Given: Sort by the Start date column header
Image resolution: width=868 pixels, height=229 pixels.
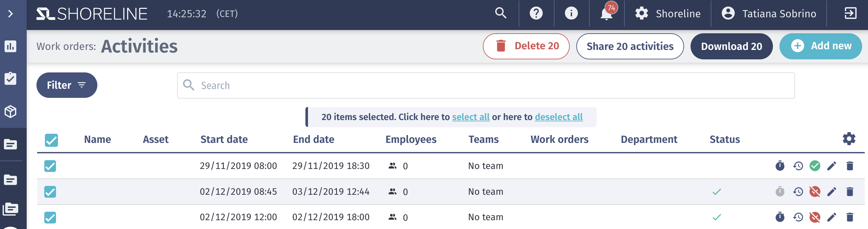Looking at the screenshot, I should click(x=224, y=140).
